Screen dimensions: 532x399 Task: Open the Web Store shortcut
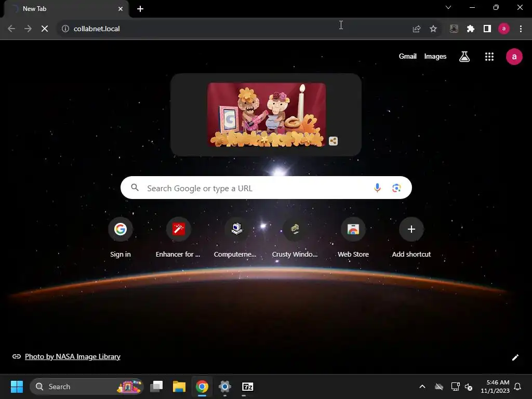pos(353,237)
